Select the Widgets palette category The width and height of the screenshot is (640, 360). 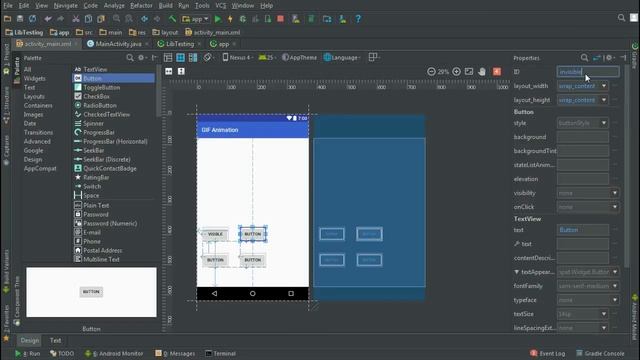point(35,78)
